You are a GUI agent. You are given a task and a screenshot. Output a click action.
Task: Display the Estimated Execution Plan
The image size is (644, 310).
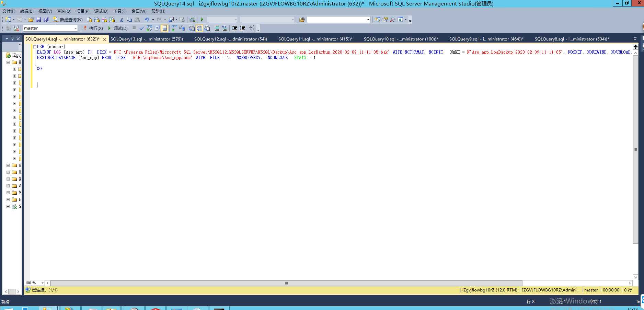149,28
